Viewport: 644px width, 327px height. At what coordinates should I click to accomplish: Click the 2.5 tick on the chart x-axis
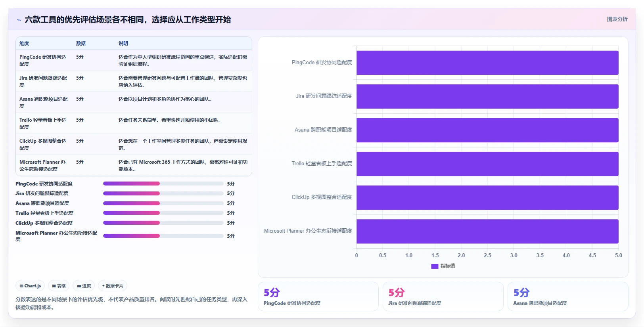pyautogui.click(x=487, y=256)
